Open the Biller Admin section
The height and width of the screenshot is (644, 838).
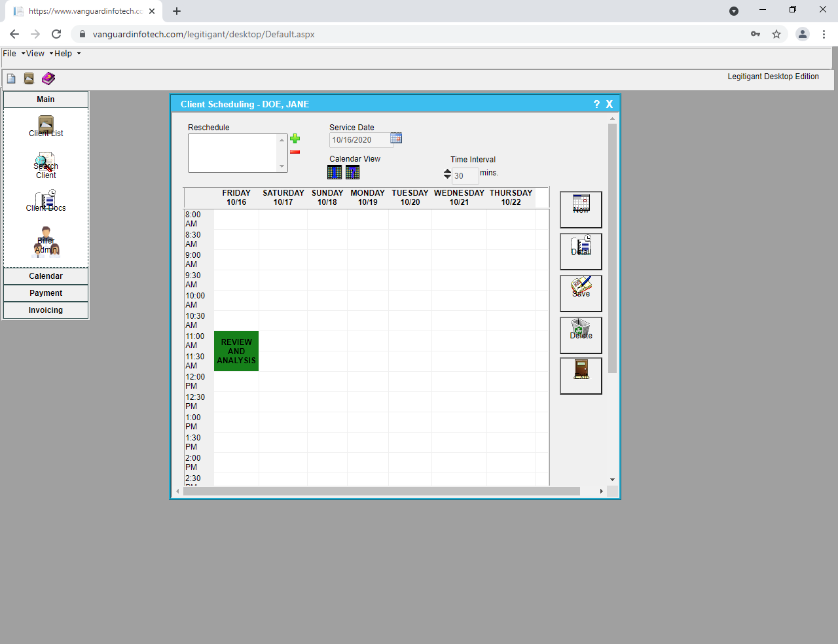pos(45,241)
